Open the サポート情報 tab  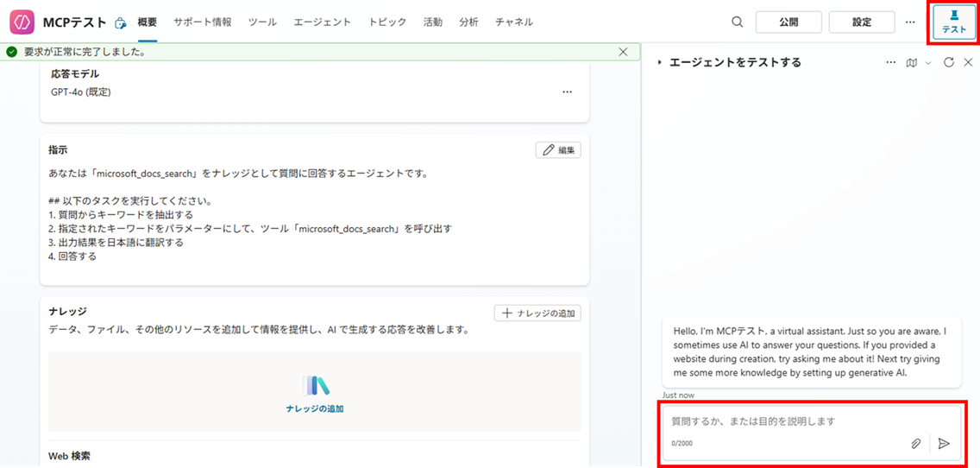point(203,22)
